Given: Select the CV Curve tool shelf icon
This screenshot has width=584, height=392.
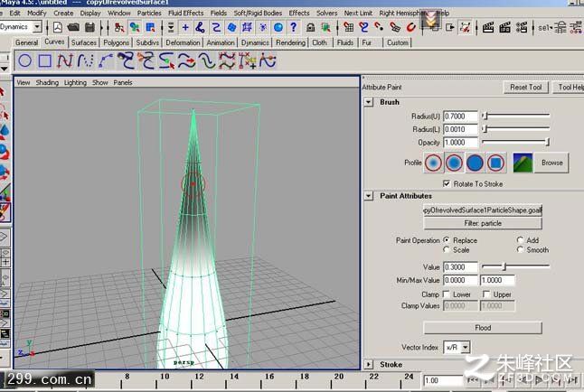Looking at the screenshot, I should [x=65, y=61].
